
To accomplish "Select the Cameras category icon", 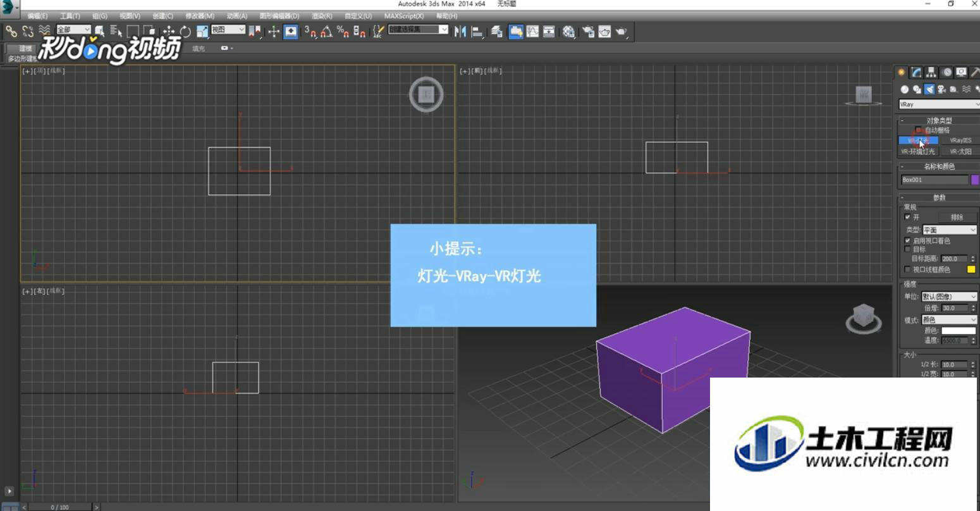I will point(941,89).
